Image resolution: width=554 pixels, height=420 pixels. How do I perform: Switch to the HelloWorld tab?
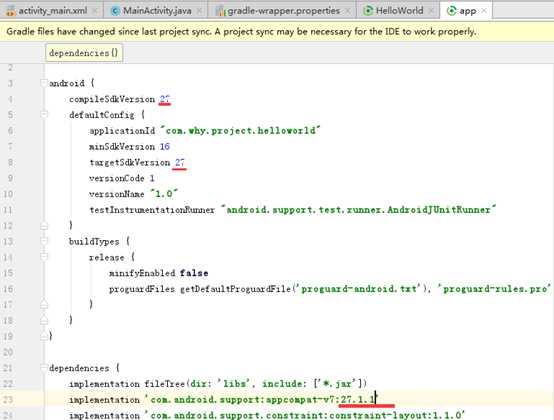pyautogui.click(x=399, y=11)
